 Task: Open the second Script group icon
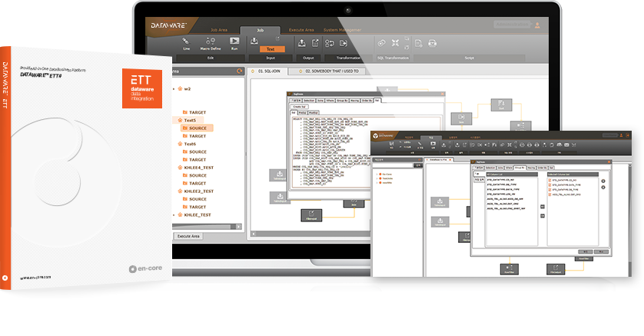click(x=432, y=43)
